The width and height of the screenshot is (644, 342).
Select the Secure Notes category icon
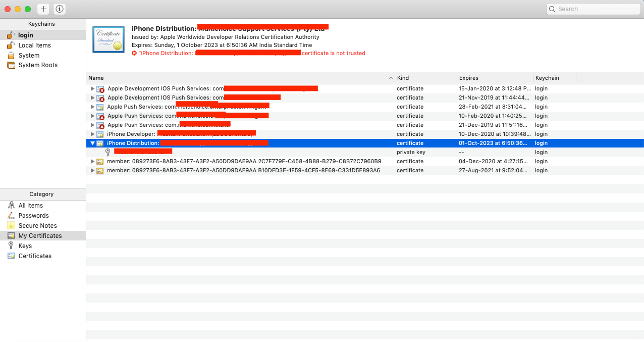[x=11, y=225]
